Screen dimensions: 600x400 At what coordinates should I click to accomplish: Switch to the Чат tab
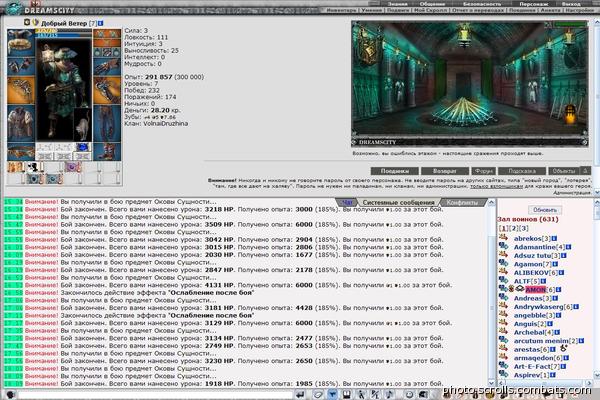[x=347, y=202]
